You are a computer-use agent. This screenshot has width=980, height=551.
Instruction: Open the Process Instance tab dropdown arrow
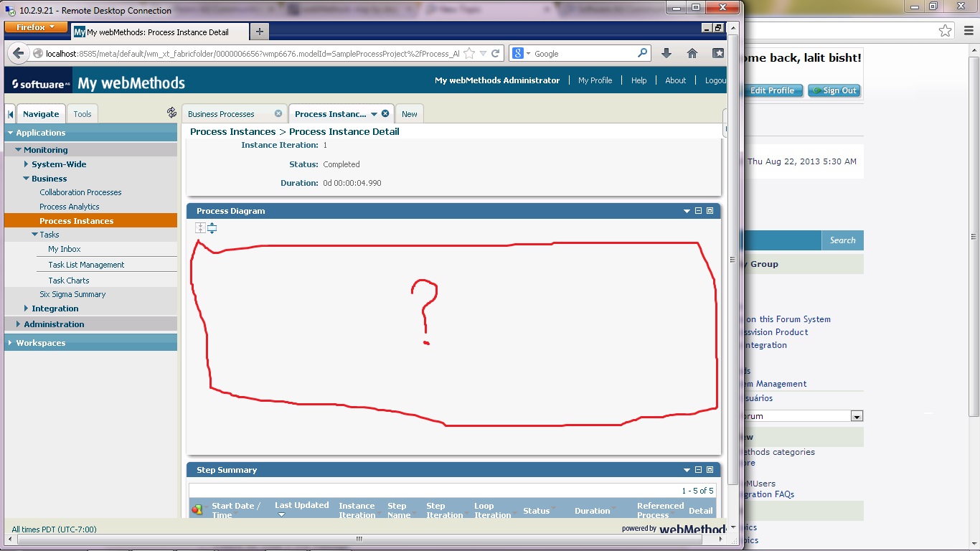(374, 114)
